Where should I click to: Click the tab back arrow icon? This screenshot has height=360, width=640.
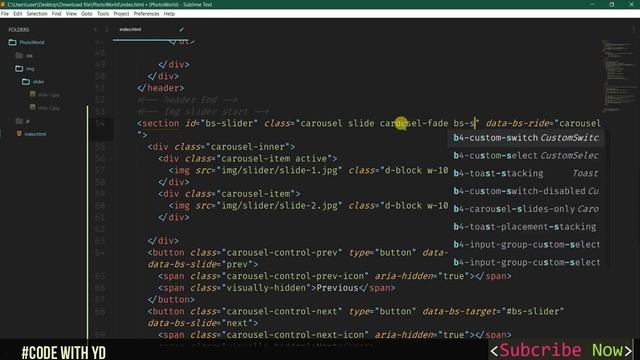pyautogui.click(x=96, y=29)
